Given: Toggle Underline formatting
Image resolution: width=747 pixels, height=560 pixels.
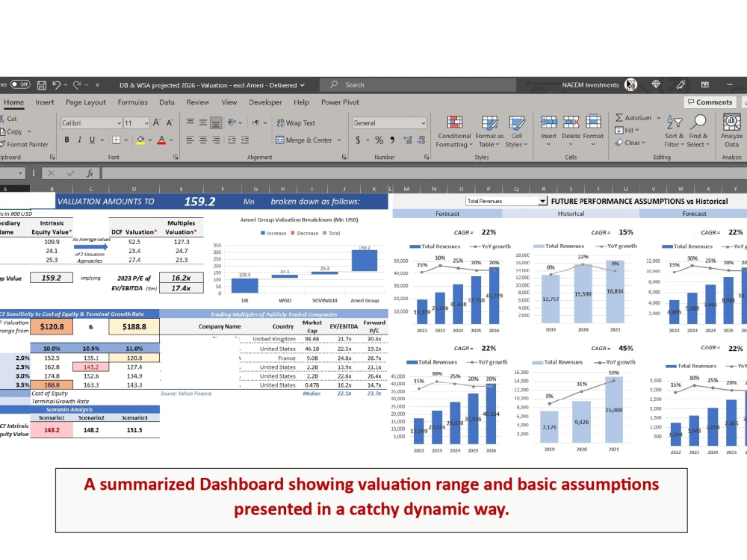Looking at the screenshot, I should (x=92, y=140).
